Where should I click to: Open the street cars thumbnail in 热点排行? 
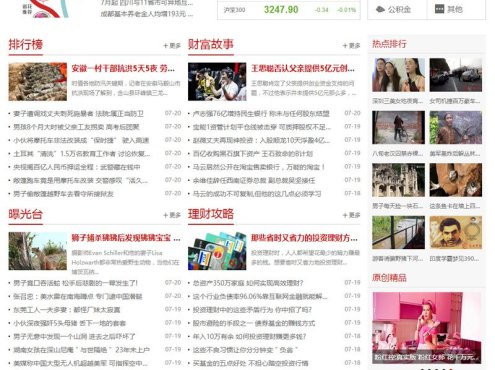coord(456,75)
